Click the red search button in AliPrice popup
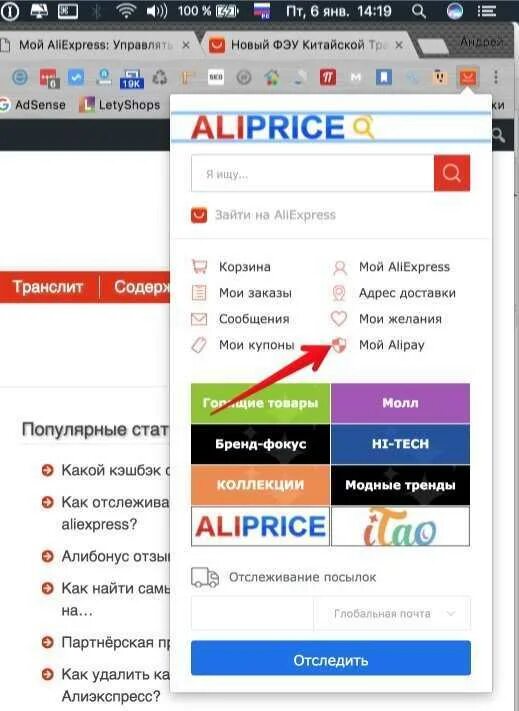This screenshot has width=519, height=711. [451, 173]
